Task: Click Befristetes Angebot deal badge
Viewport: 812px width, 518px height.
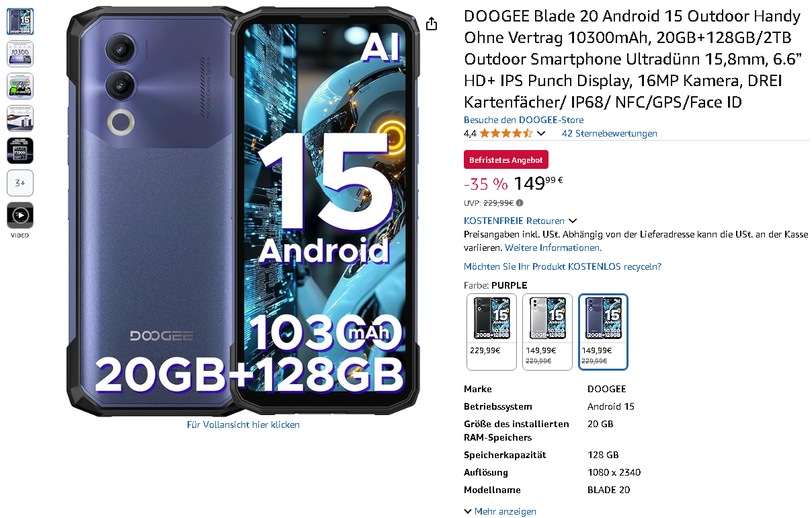Action: (506, 160)
